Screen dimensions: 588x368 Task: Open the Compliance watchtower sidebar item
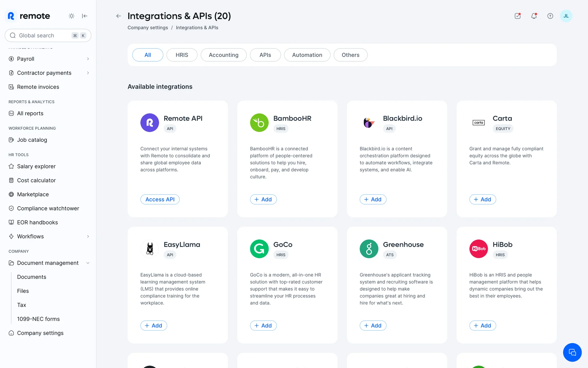pyautogui.click(x=48, y=208)
